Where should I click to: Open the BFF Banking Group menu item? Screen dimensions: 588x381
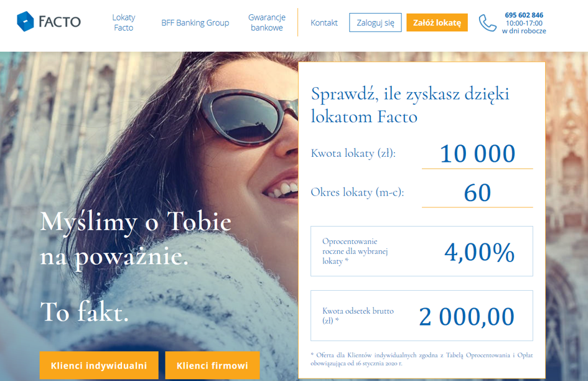coord(195,22)
